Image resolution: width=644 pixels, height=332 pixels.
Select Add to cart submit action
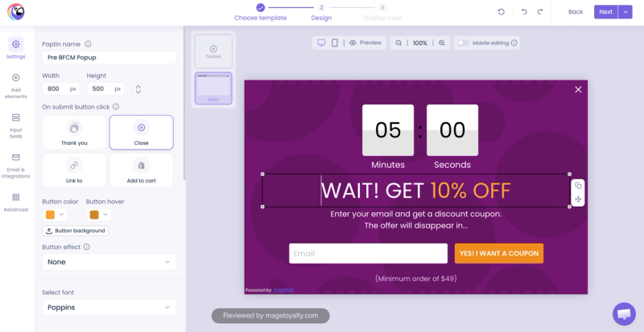coord(142,170)
